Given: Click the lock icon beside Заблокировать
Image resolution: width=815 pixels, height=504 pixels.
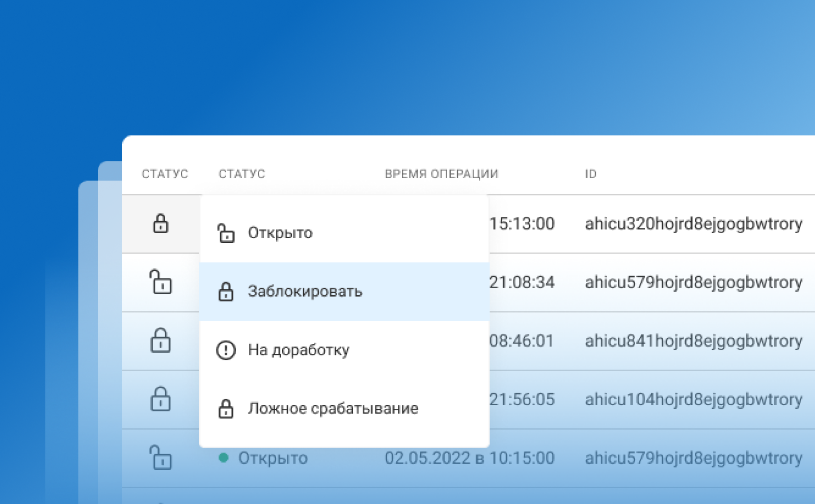Looking at the screenshot, I should [x=226, y=292].
